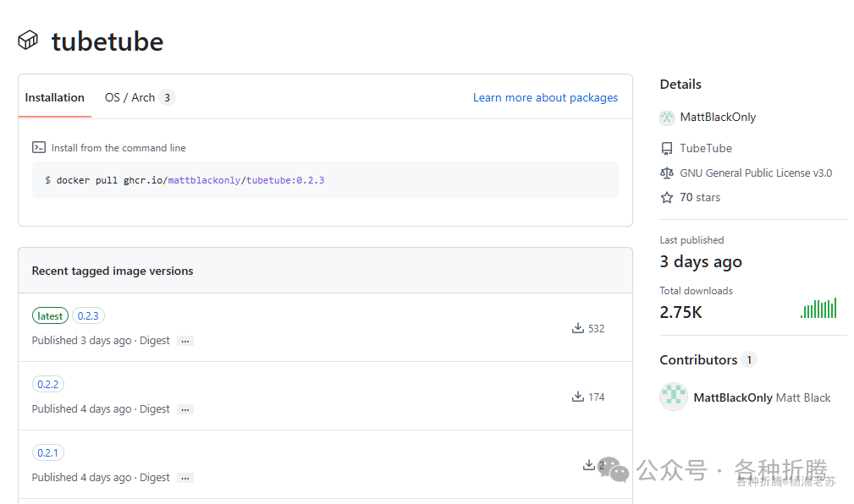This screenshot has width=854, height=504.
Task: Click the download icon next to 532
Action: point(578,328)
